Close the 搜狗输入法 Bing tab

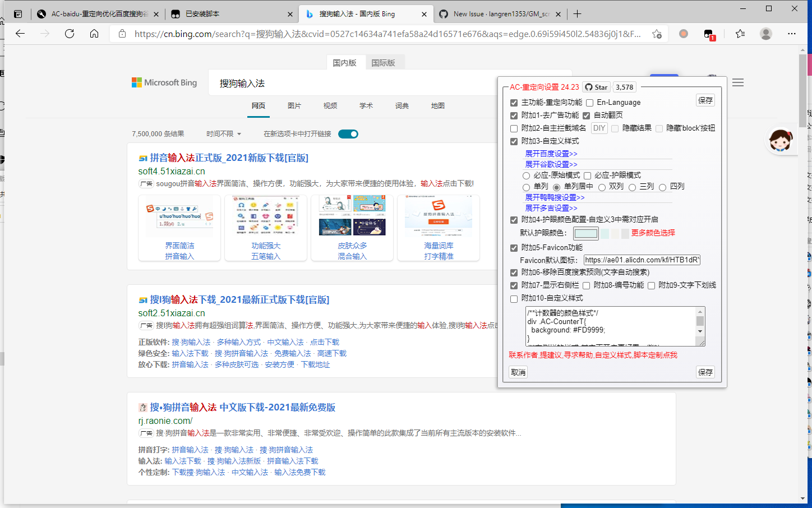pos(424,14)
